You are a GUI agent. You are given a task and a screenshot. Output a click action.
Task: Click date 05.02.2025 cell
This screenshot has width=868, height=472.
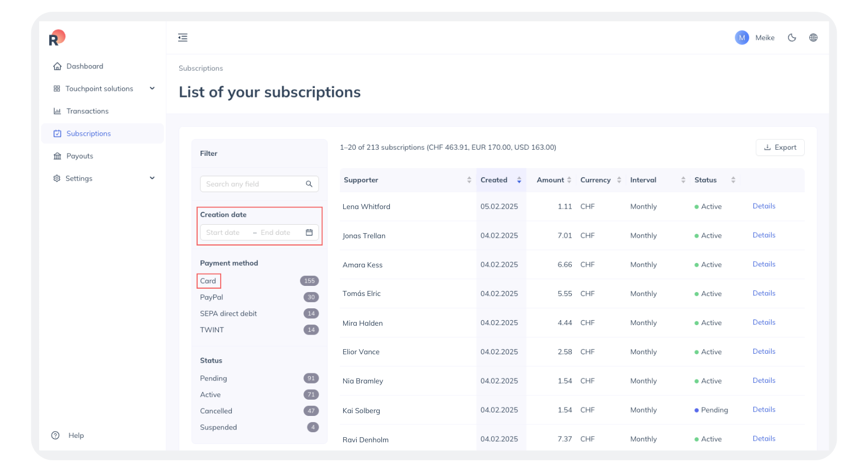[499, 206]
